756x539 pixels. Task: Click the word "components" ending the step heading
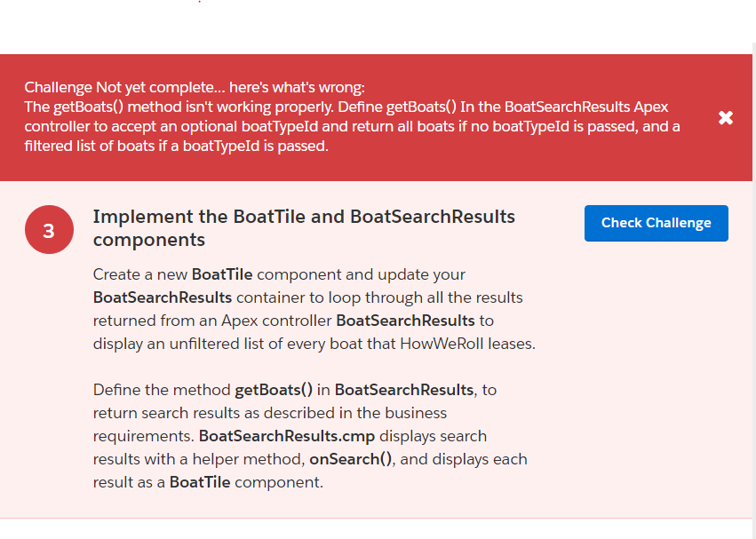(x=149, y=240)
